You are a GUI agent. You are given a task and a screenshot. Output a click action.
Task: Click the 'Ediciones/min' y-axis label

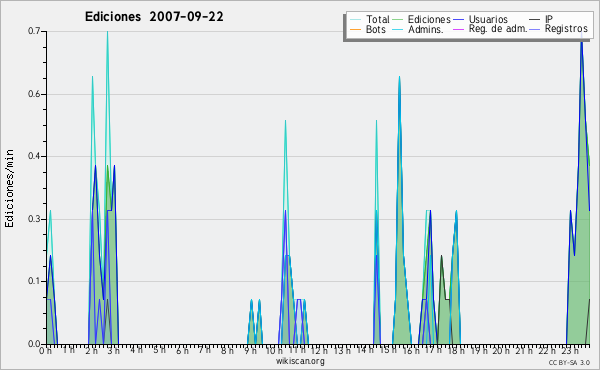tap(9, 188)
